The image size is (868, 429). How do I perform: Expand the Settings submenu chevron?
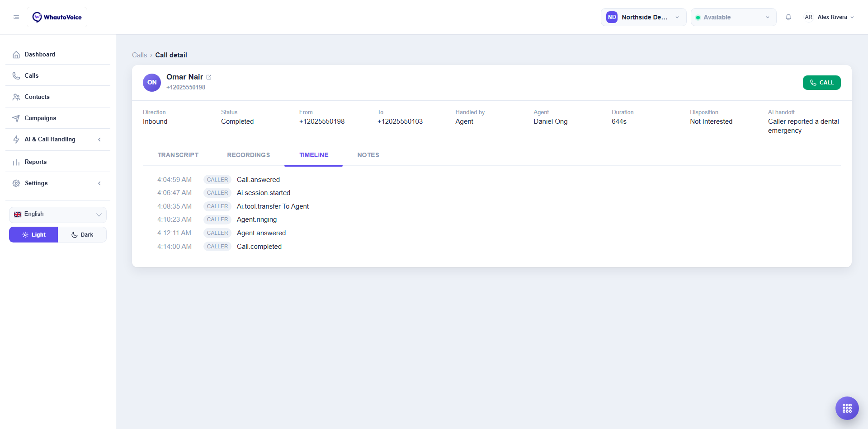tap(99, 183)
